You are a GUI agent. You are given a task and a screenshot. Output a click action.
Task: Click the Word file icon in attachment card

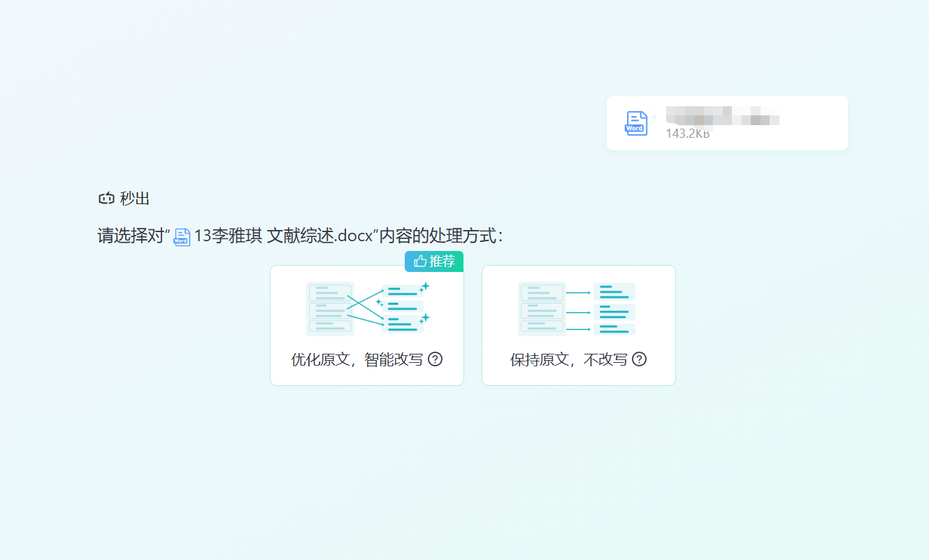635,123
